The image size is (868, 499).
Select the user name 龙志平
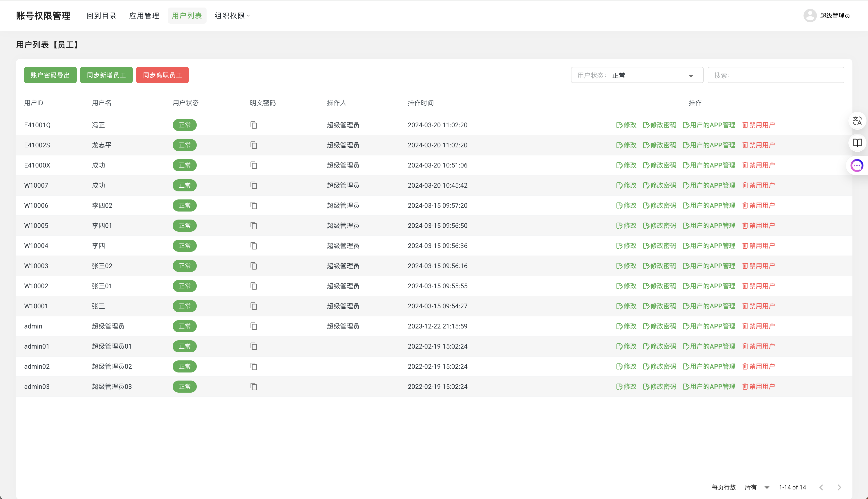(102, 145)
